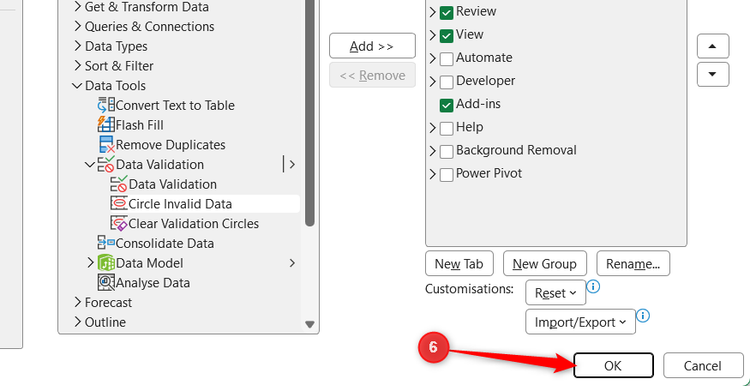
Task: Expand the Get & Transform Data group
Action: coord(78,7)
